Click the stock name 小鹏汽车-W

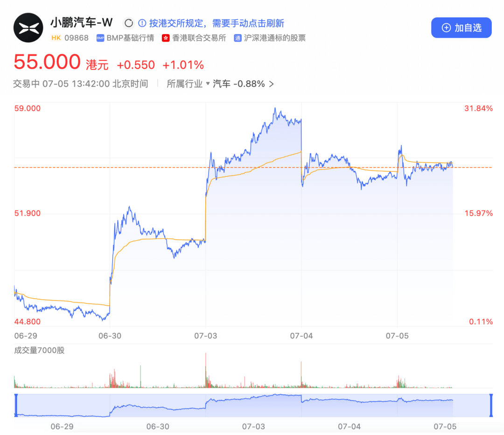[82, 22]
